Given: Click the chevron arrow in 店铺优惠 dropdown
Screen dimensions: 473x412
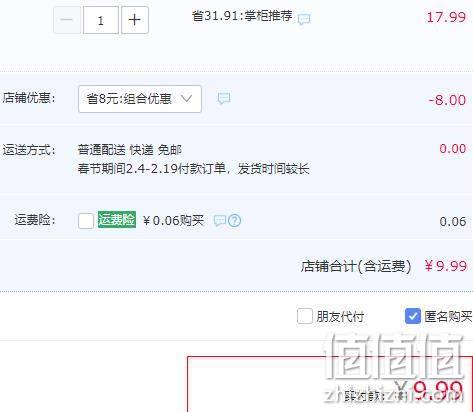Looking at the screenshot, I should click(187, 99).
